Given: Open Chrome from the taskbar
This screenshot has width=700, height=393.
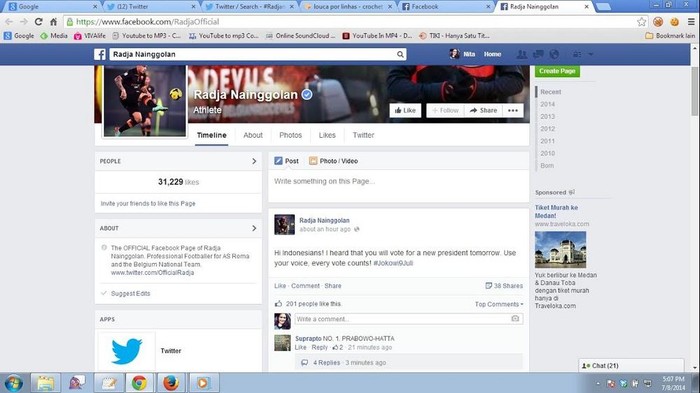Looking at the screenshot, I should coord(139,383).
